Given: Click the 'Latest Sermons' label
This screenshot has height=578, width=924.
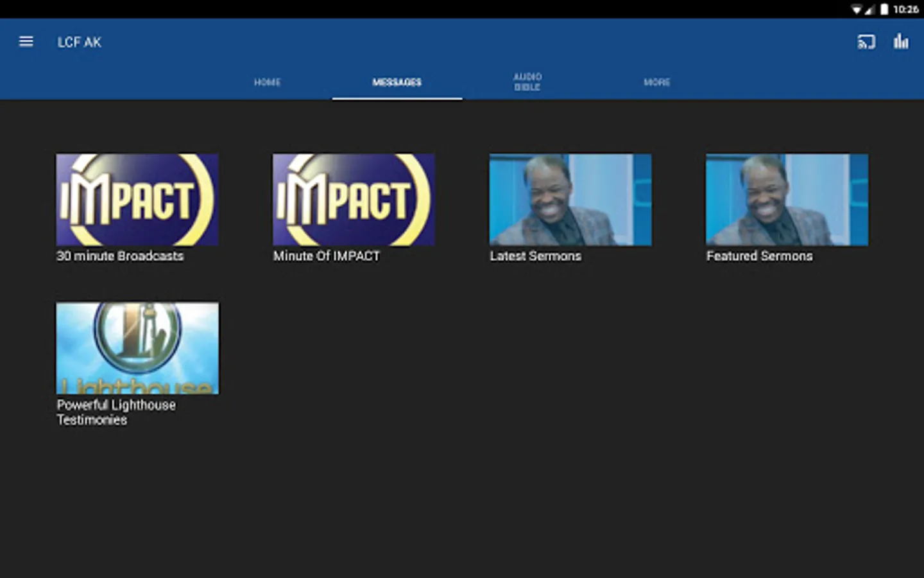Looking at the screenshot, I should coord(536,256).
